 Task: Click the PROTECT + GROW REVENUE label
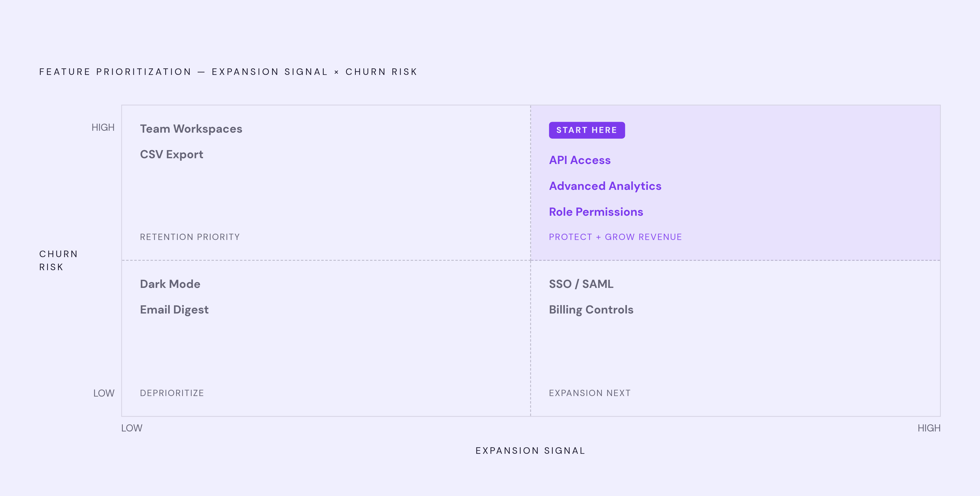615,237
